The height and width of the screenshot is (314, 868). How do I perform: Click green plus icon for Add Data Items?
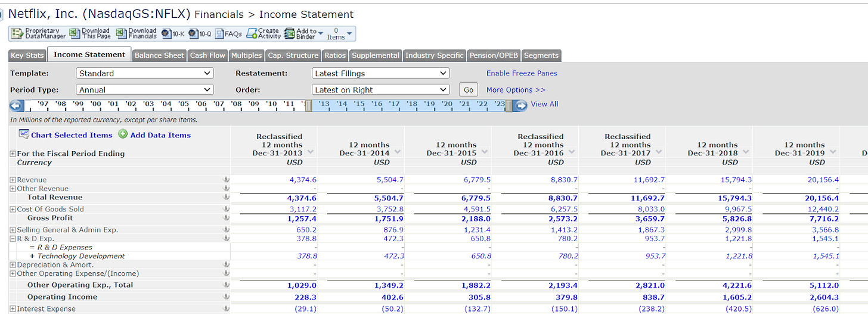click(123, 134)
